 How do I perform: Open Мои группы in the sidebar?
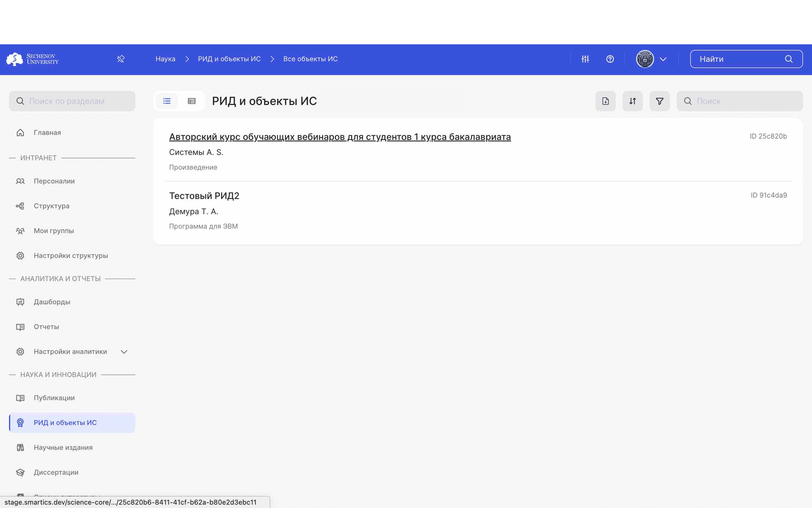coord(72,231)
